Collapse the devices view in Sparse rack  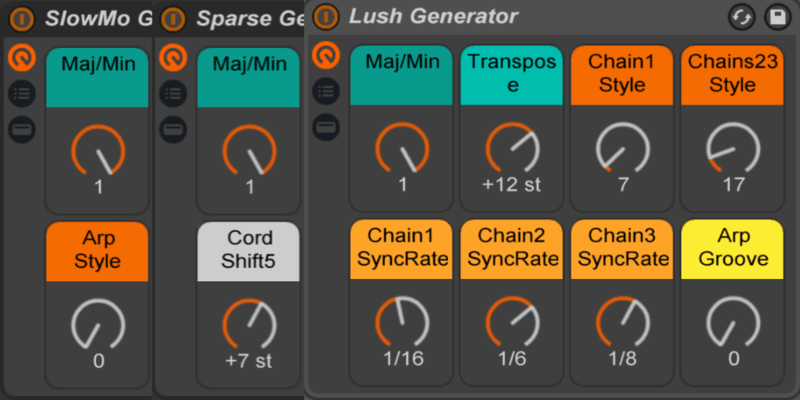tap(173, 129)
